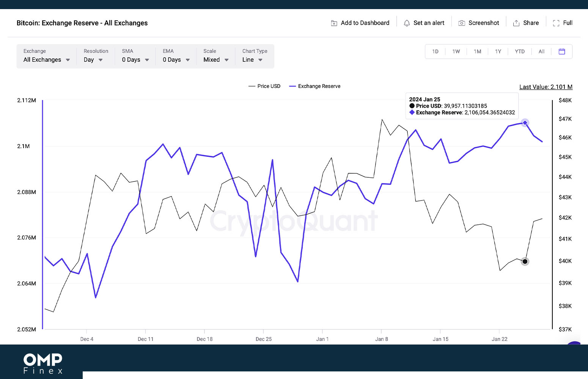Click the 2.076M left axis label

[27, 238]
